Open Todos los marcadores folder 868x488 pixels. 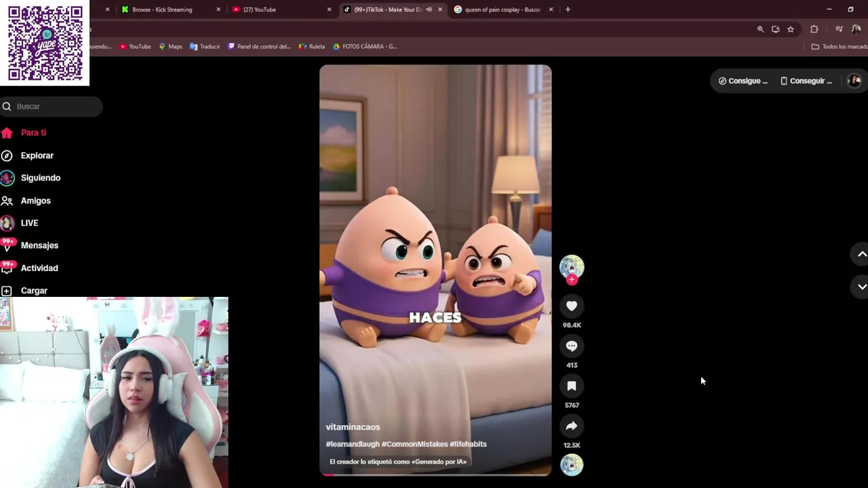click(x=840, y=47)
